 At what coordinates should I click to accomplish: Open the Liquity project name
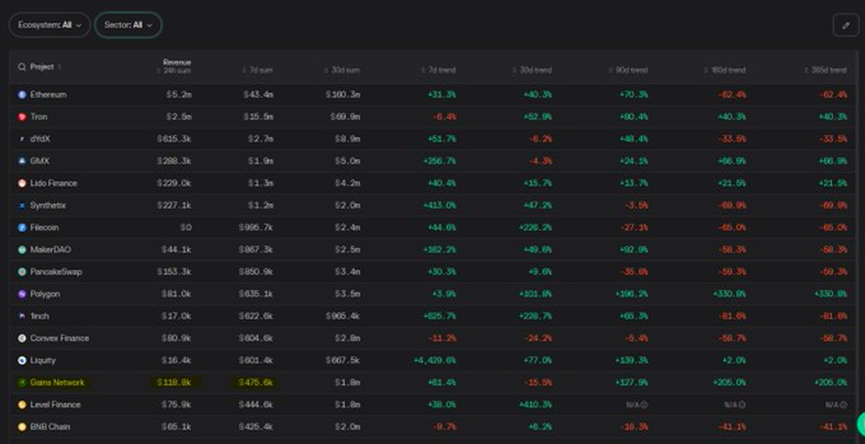43,360
